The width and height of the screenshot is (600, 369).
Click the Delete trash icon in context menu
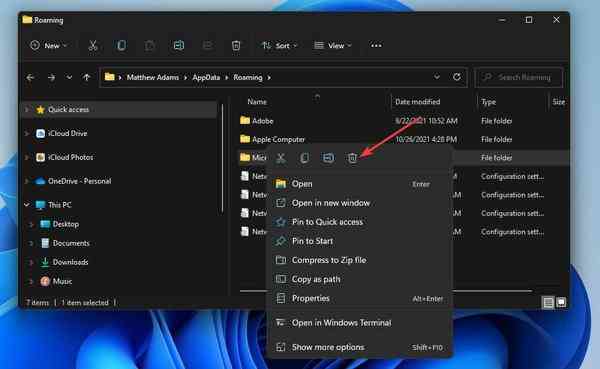352,158
